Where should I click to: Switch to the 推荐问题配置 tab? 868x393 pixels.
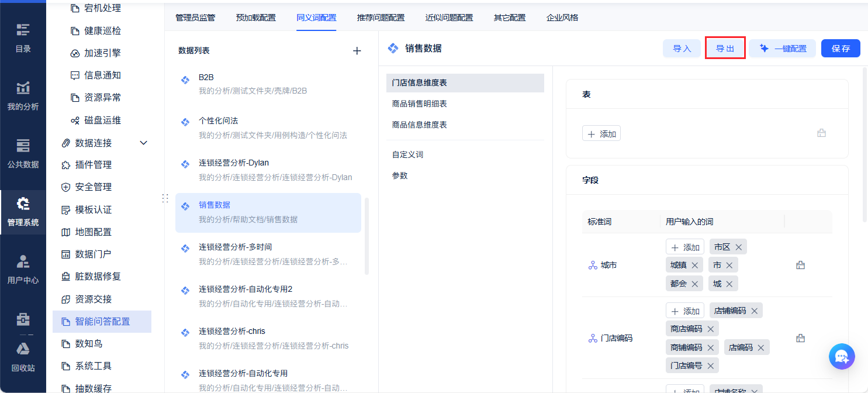[x=381, y=18]
